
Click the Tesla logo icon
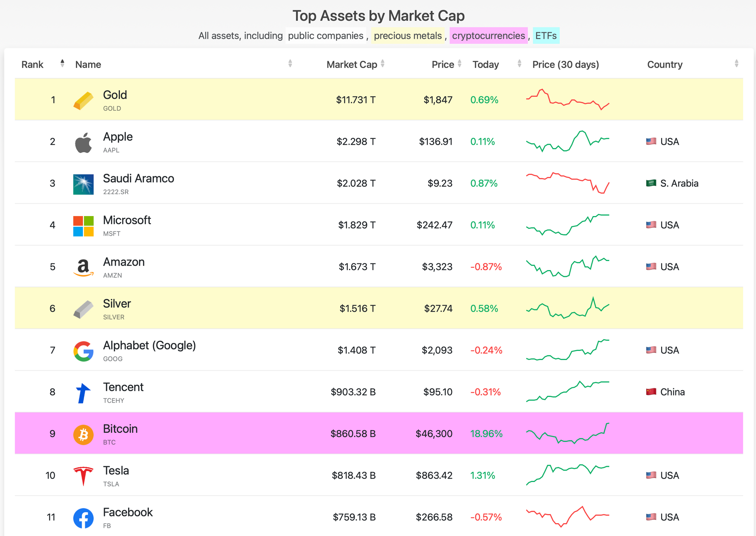click(83, 476)
